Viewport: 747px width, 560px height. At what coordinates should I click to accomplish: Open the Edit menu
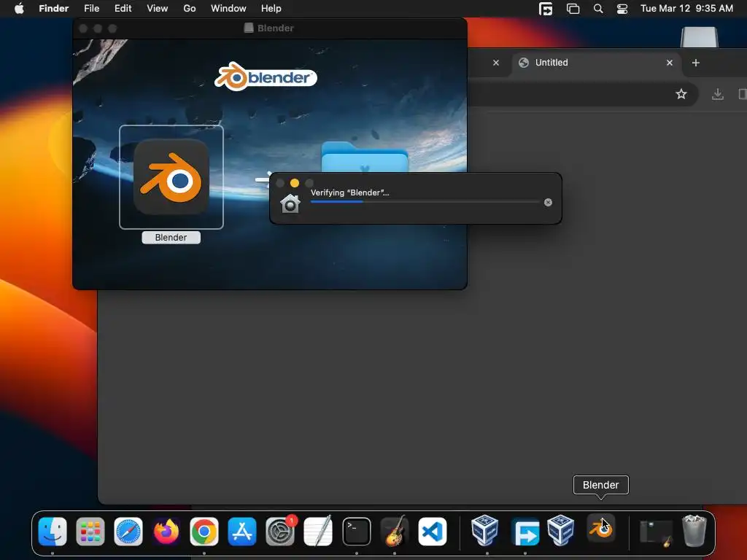point(123,9)
